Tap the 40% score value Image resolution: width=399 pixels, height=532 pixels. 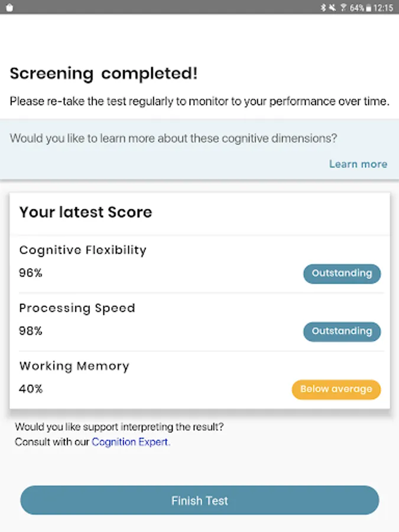coord(31,389)
